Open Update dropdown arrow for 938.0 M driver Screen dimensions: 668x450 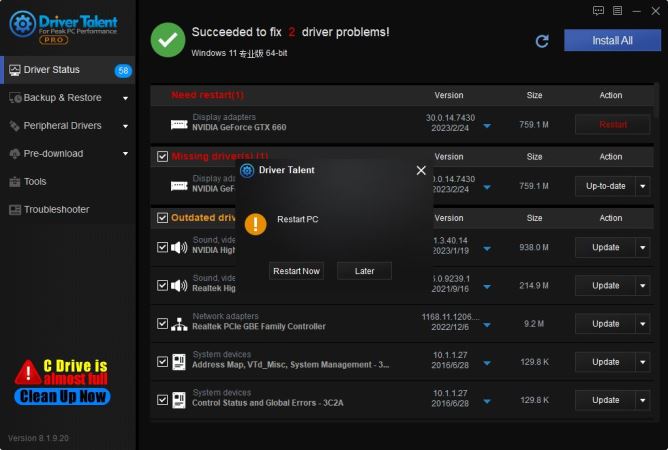click(643, 248)
